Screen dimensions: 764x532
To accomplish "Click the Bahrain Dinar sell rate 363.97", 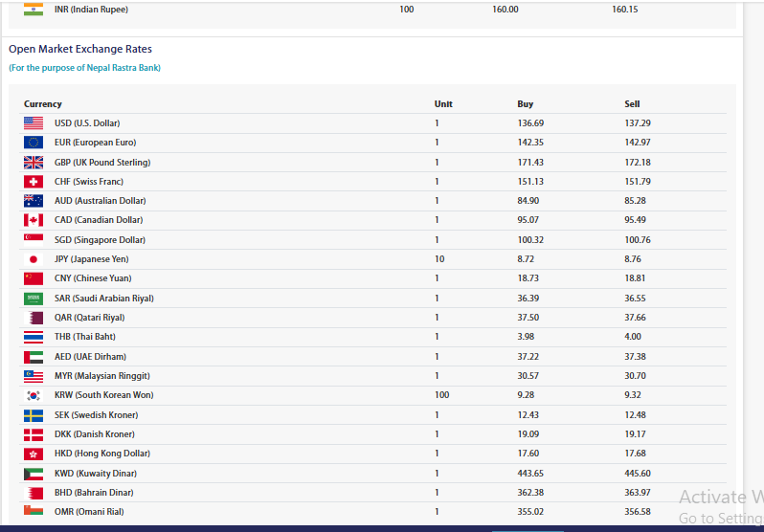I will [637, 493].
